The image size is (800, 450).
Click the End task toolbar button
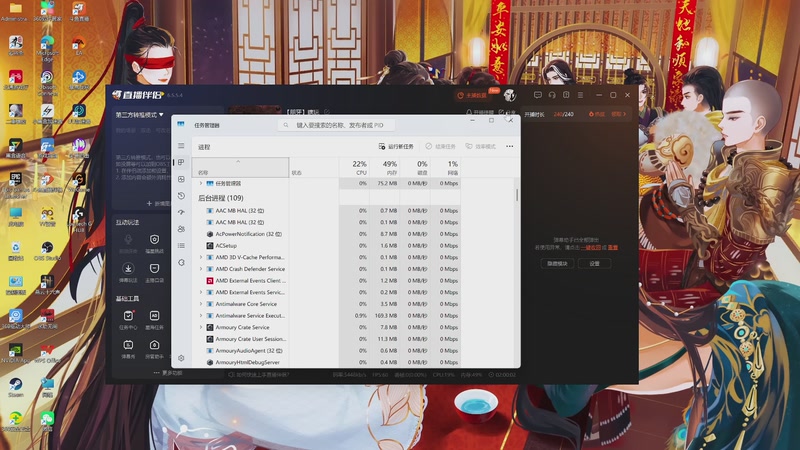[440, 146]
